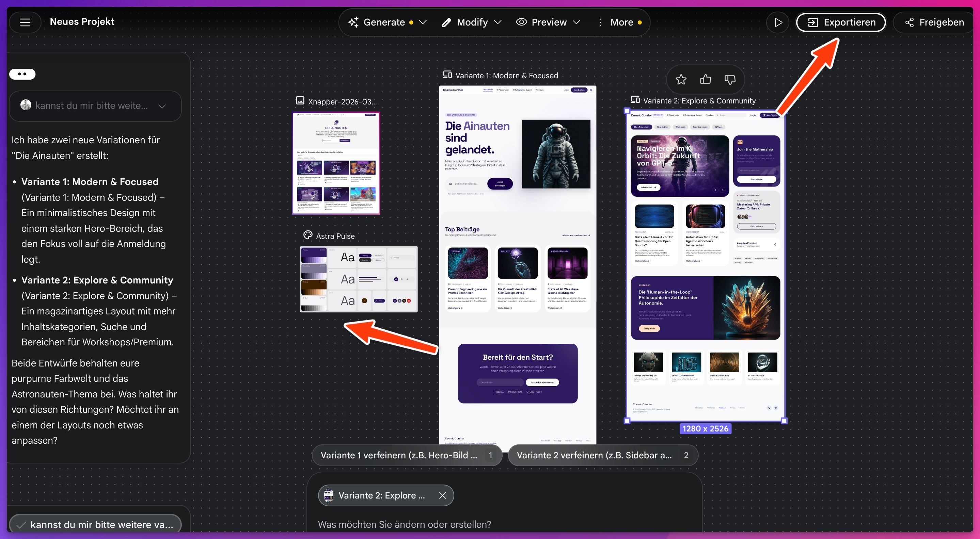Select 'Variante 1 verfeinern' suggestion
980x539 pixels.
[399, 455]
